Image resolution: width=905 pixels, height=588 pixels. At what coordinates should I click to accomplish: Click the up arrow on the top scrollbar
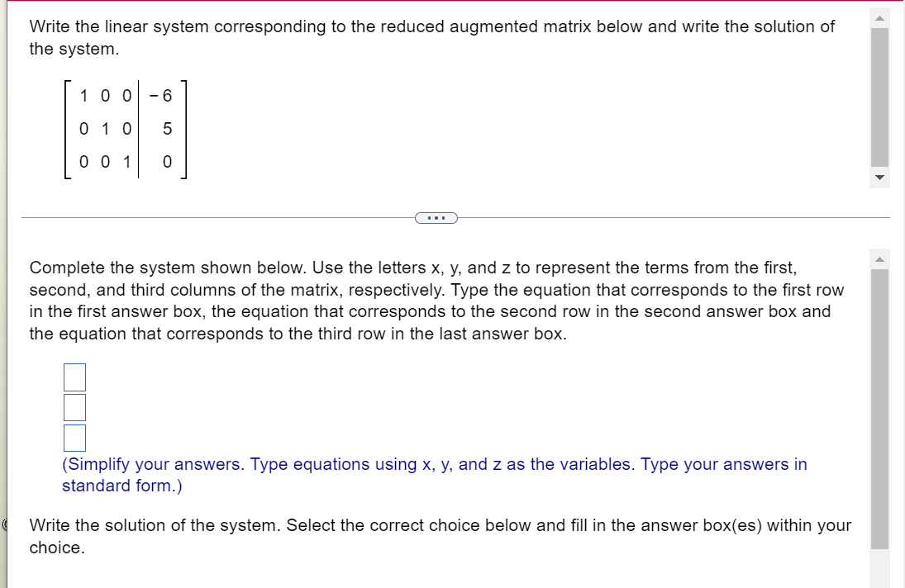coord(879,19)
